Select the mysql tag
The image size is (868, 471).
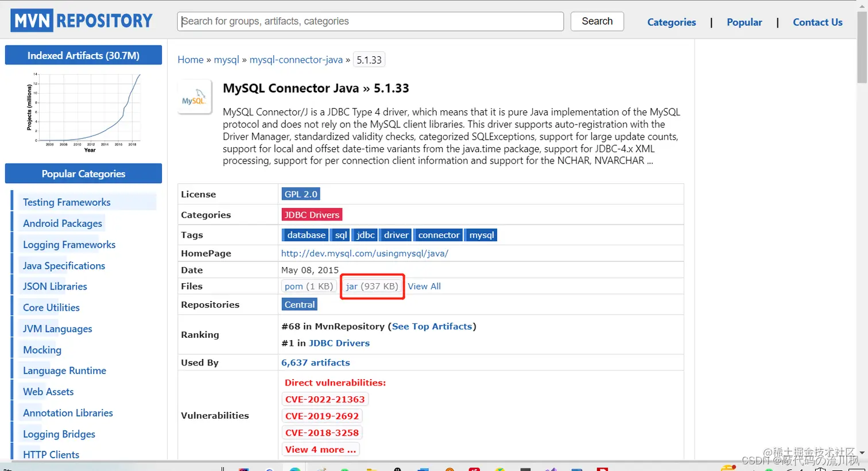[482, 235]
